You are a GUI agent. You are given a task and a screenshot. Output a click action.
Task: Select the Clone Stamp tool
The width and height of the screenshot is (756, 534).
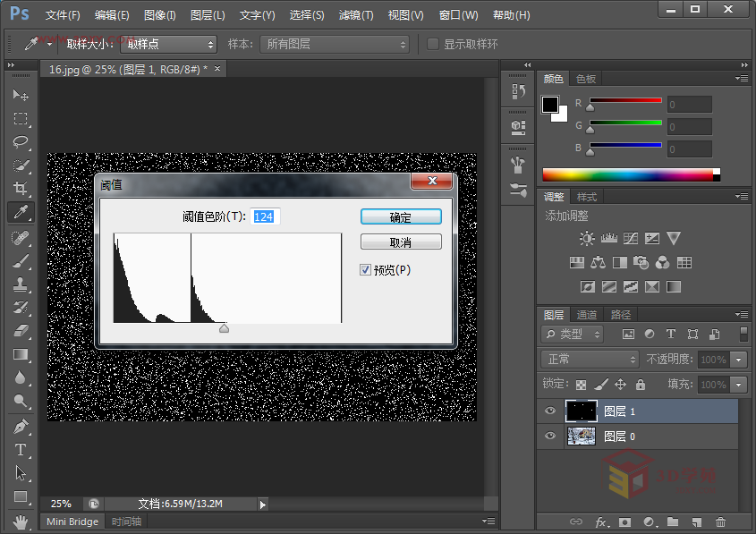coord(21,284)
